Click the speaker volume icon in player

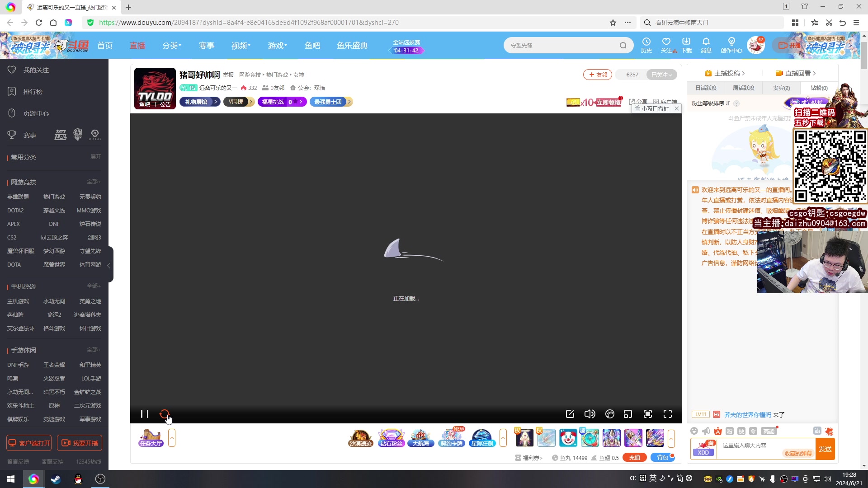[x=590, y=414]
